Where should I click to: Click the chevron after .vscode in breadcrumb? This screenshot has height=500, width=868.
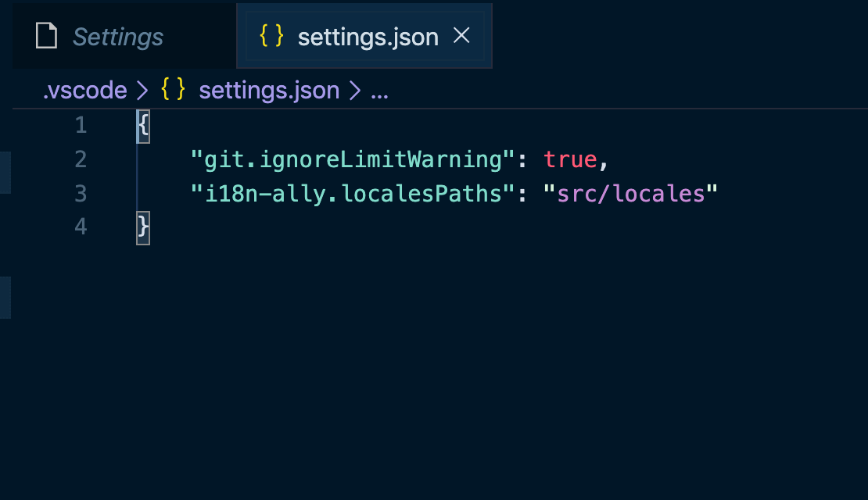(143, 90)
